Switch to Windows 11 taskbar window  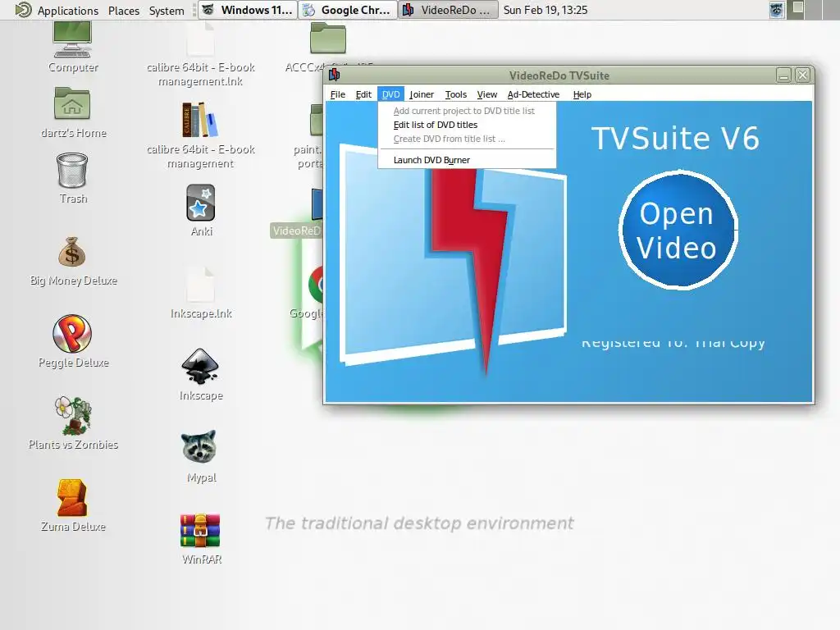(x=248, y=10)
